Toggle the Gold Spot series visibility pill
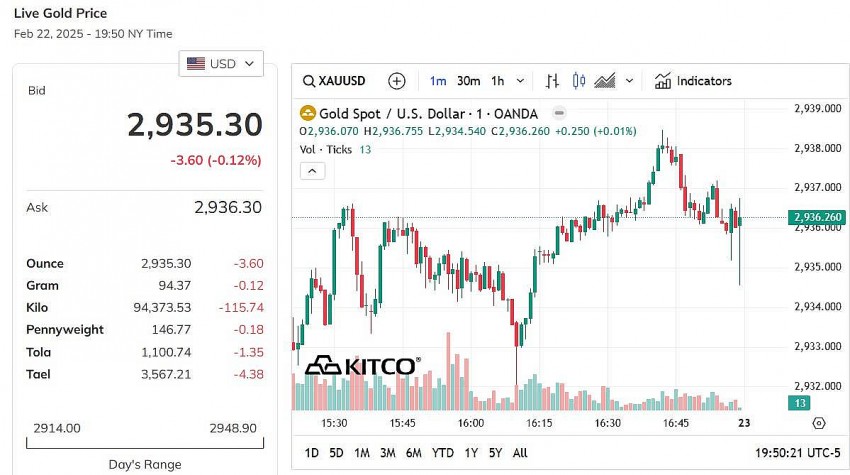The image size is (850, 475). click(559, 114)
